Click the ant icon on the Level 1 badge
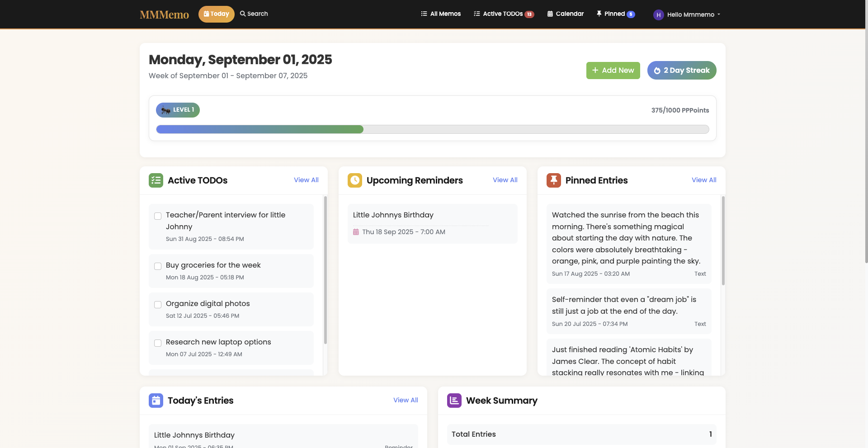Viewport: 868px width, 448px height. (165, 110)
